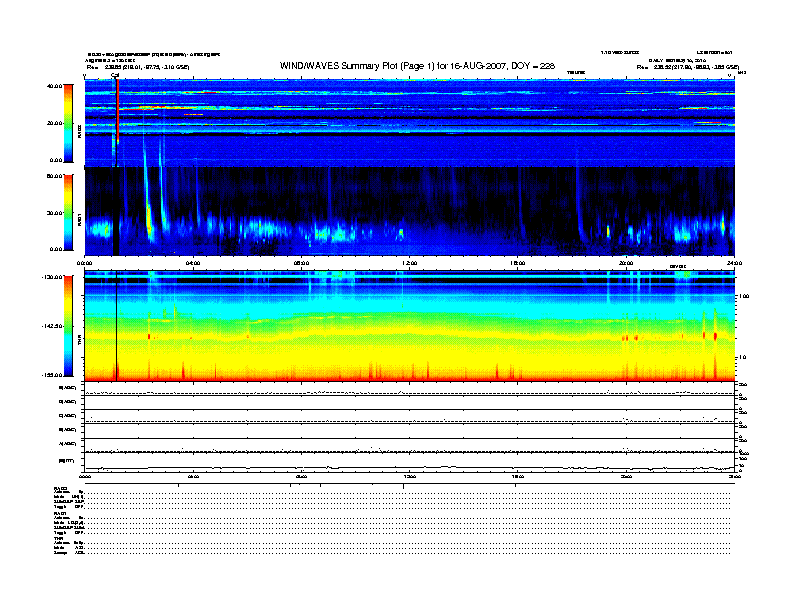Click the RAD1 heading in the status table
Screen dimensions: 792x612
pyautogui.click(x=60, y=514)
